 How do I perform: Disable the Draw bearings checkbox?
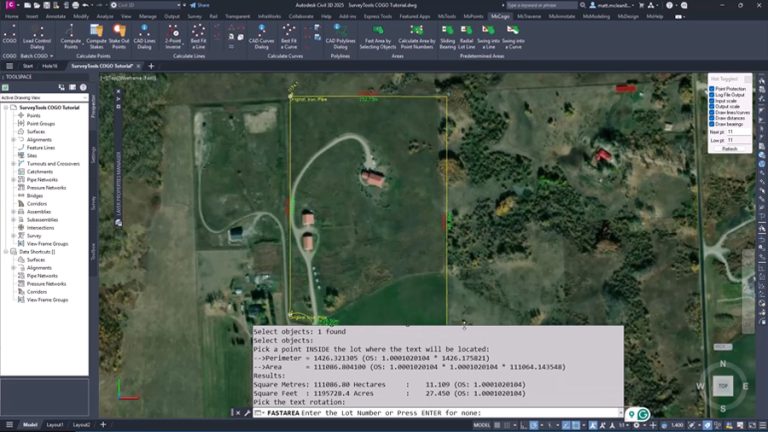point(712,125)
